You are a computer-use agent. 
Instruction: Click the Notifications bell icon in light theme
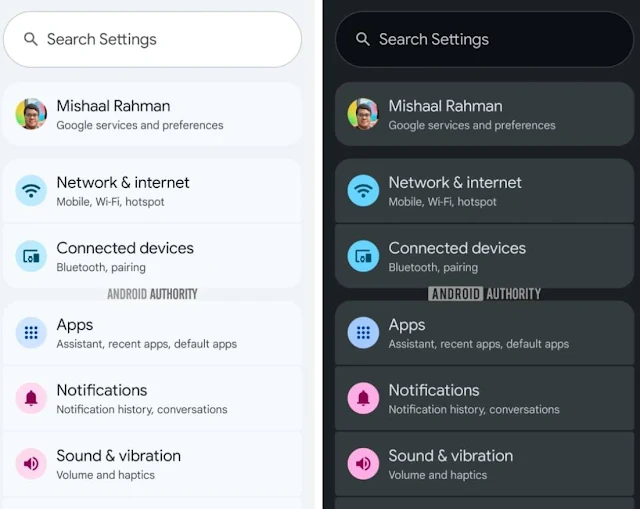[31, 398]
